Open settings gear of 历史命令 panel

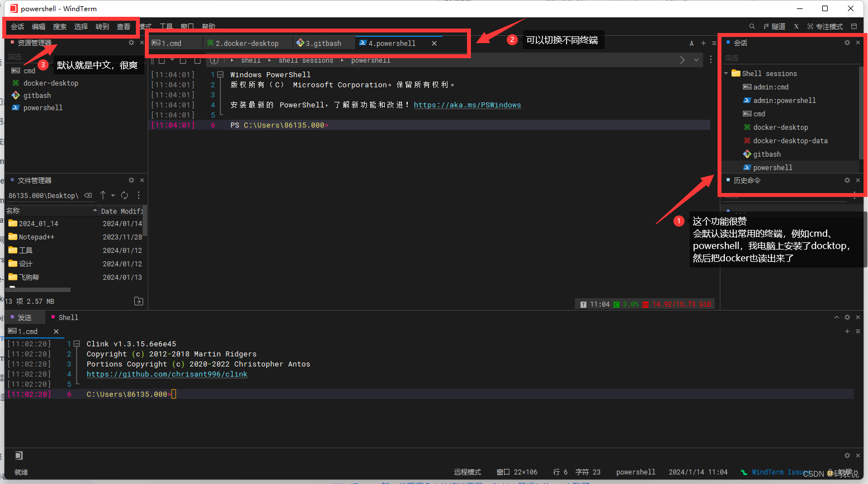tap(847, 180)
